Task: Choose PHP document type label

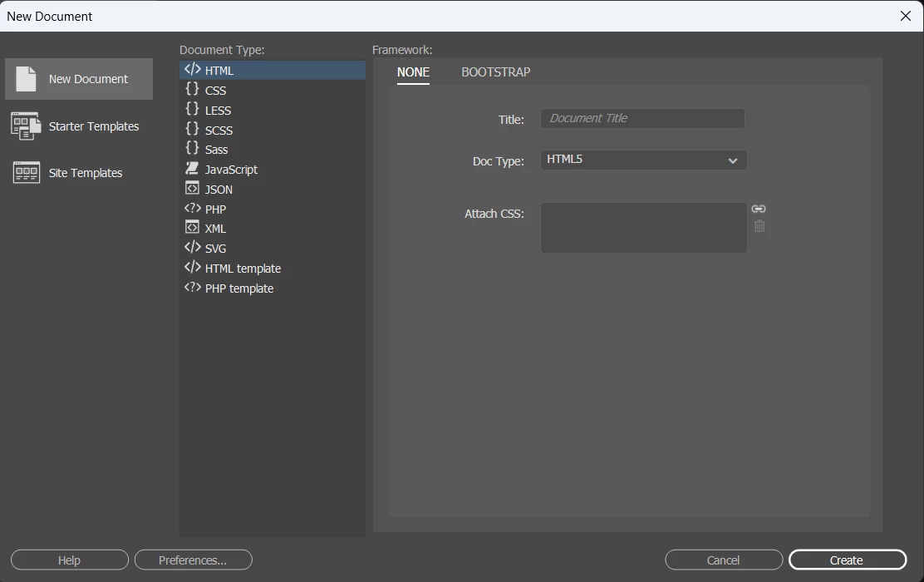Action: [216, 210]
